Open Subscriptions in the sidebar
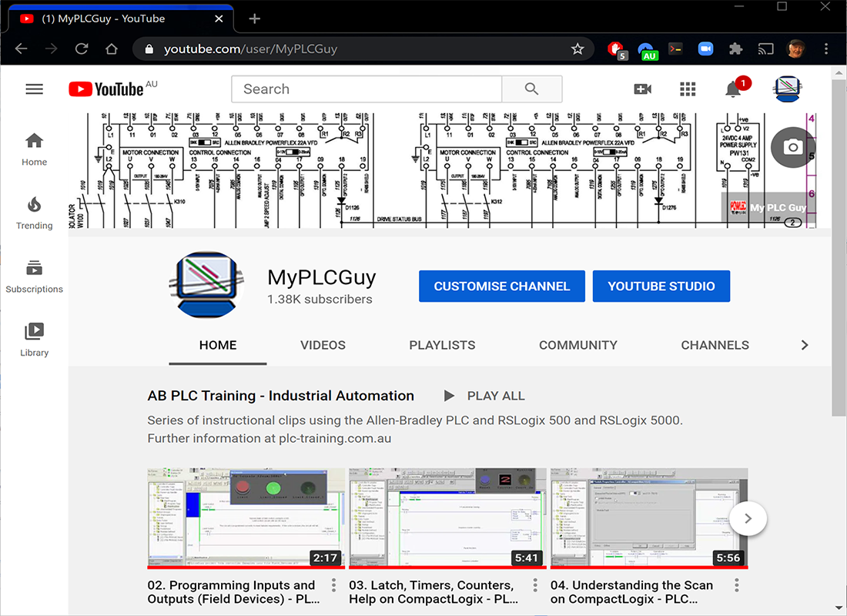 34,276
